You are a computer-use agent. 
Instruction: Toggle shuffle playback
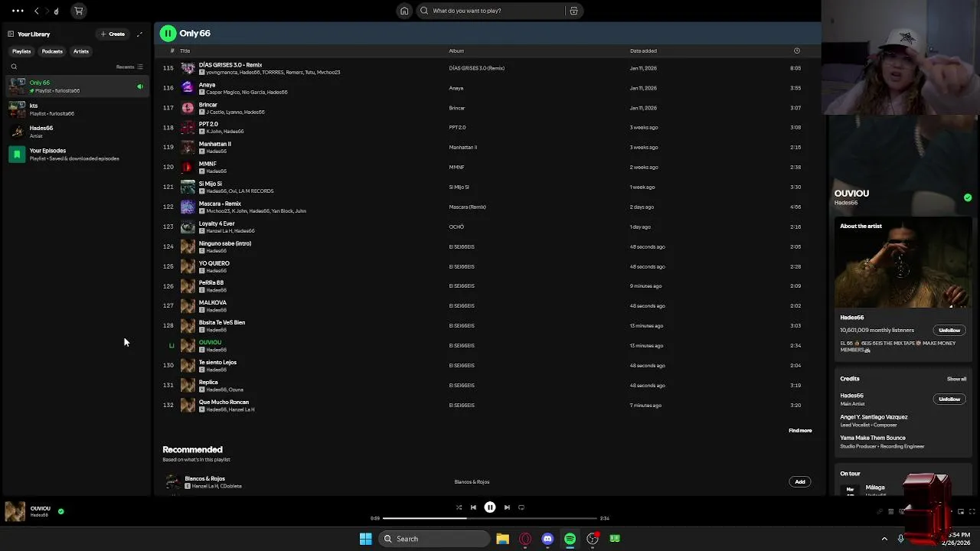click(459, 507)
